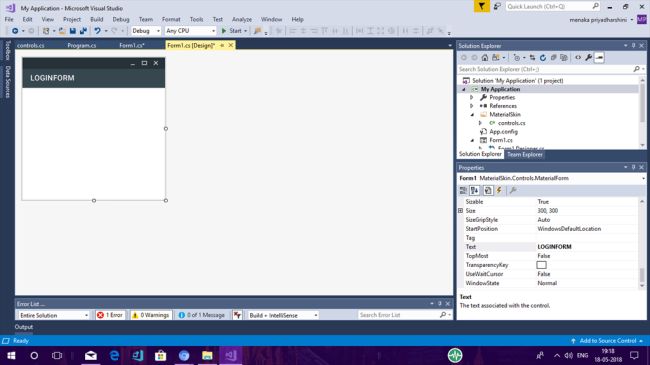Click the Save All toolbar icon
650x365 pixels.
coord(83,31)
